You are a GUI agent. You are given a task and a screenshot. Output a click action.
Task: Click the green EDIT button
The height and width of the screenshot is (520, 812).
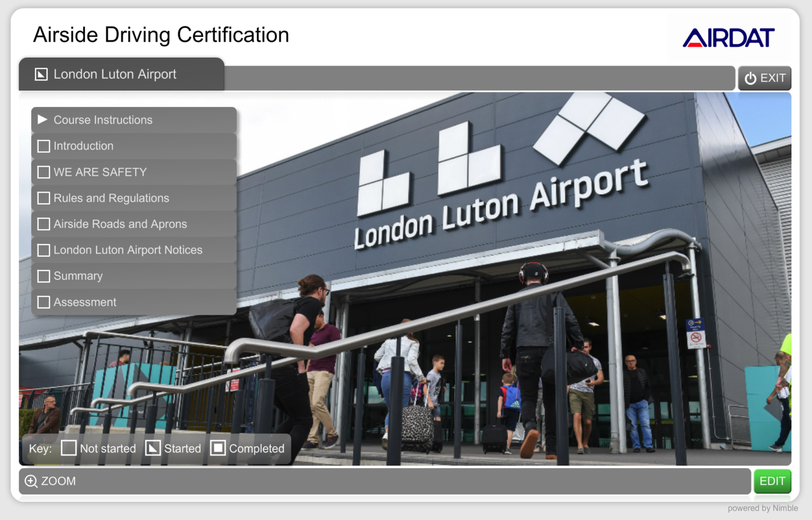(772, 481)
